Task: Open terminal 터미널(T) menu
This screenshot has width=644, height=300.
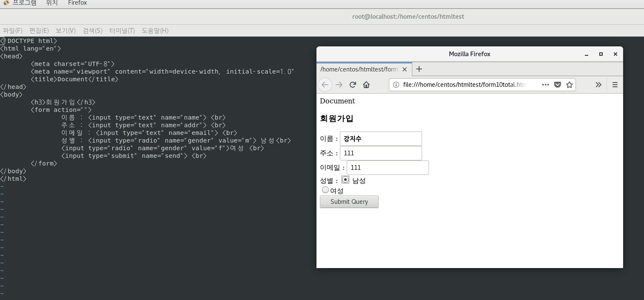Action: tap(122, 31)
